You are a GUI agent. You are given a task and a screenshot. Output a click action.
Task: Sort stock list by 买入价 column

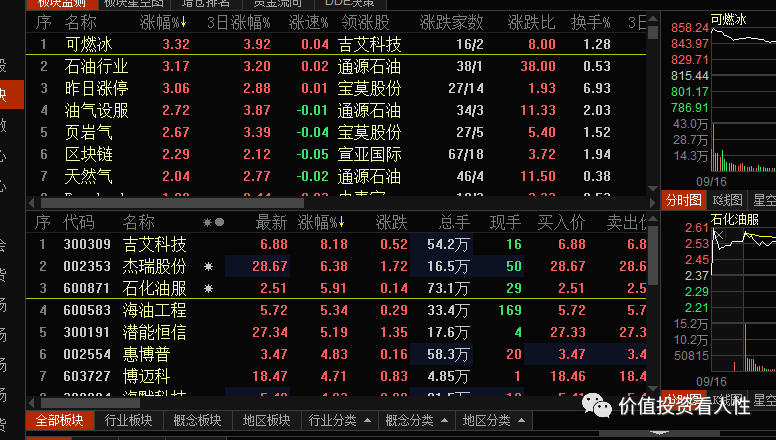(561, 223)
